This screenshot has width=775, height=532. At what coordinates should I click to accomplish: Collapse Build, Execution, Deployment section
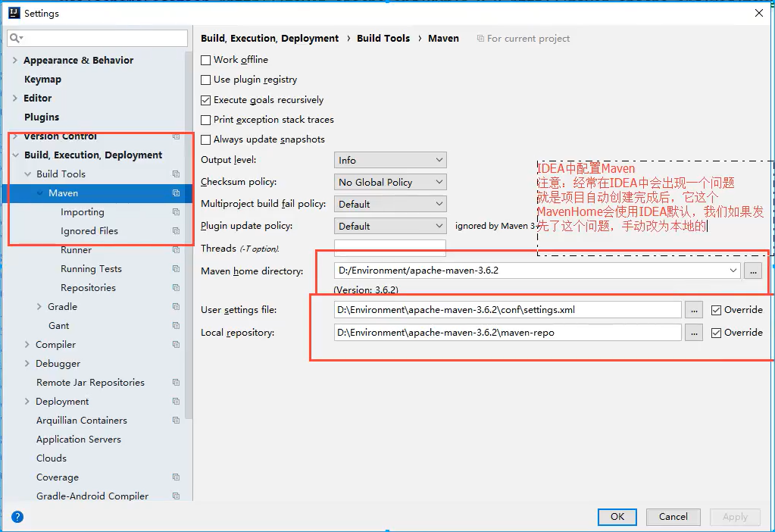click(x=15, y=155)
